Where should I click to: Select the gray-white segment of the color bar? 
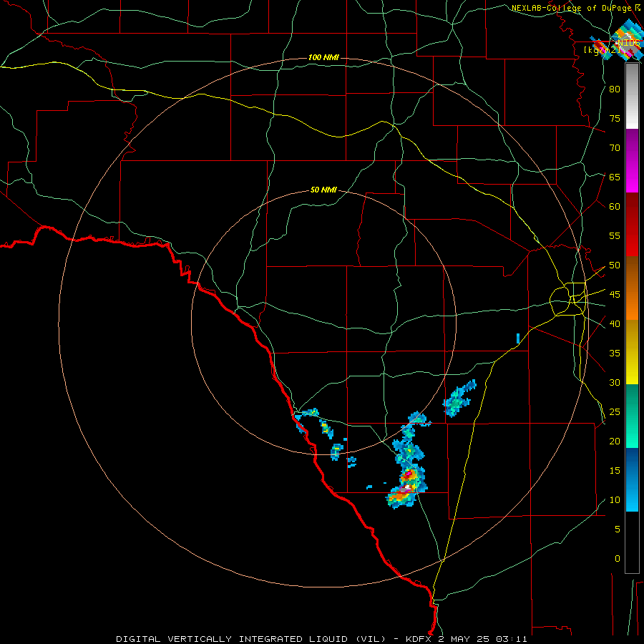(632, 96)
